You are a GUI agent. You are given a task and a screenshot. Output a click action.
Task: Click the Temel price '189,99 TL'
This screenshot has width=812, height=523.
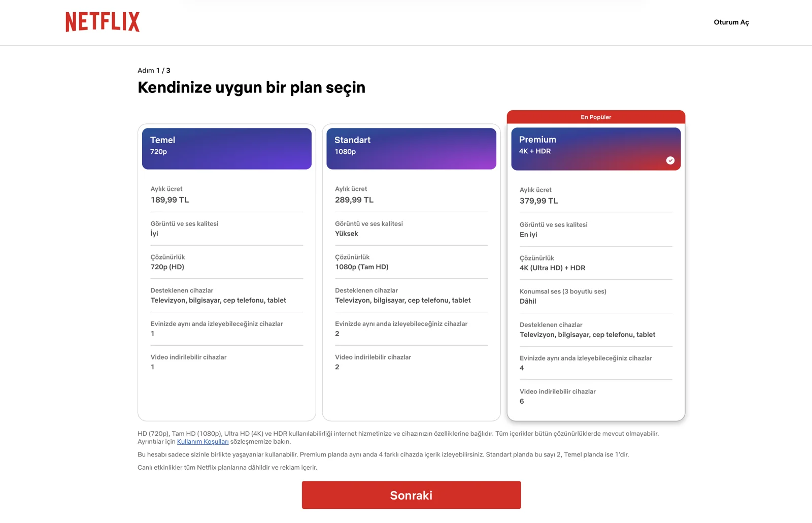(169, 200)
